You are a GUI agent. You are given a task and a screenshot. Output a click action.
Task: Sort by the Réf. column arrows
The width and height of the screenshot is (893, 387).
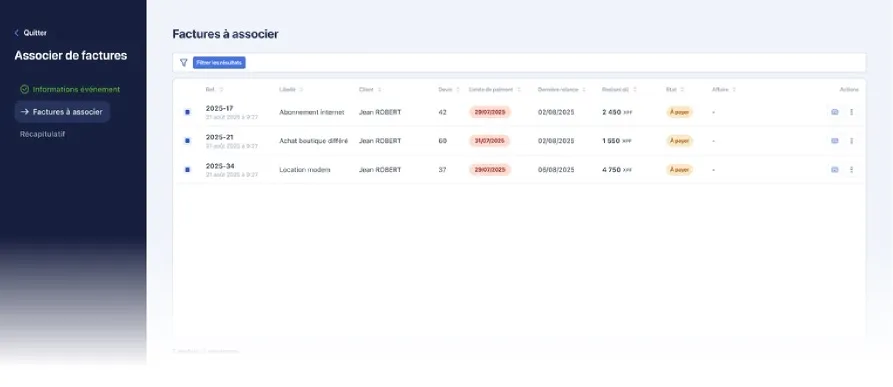click(222, 89)
